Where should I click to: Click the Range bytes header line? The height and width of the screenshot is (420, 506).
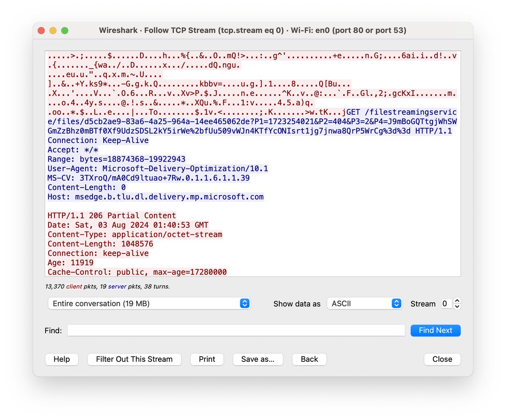pyautogui.click(x=116, y=159)
